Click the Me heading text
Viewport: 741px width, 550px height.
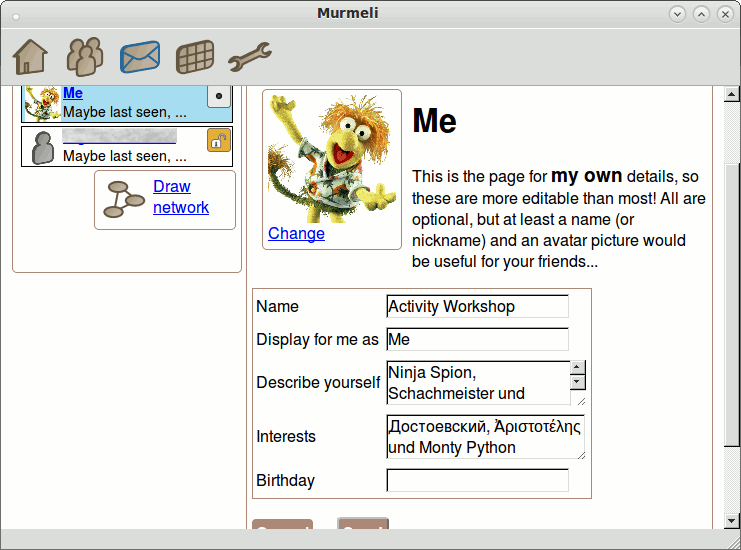click(434, 120)
